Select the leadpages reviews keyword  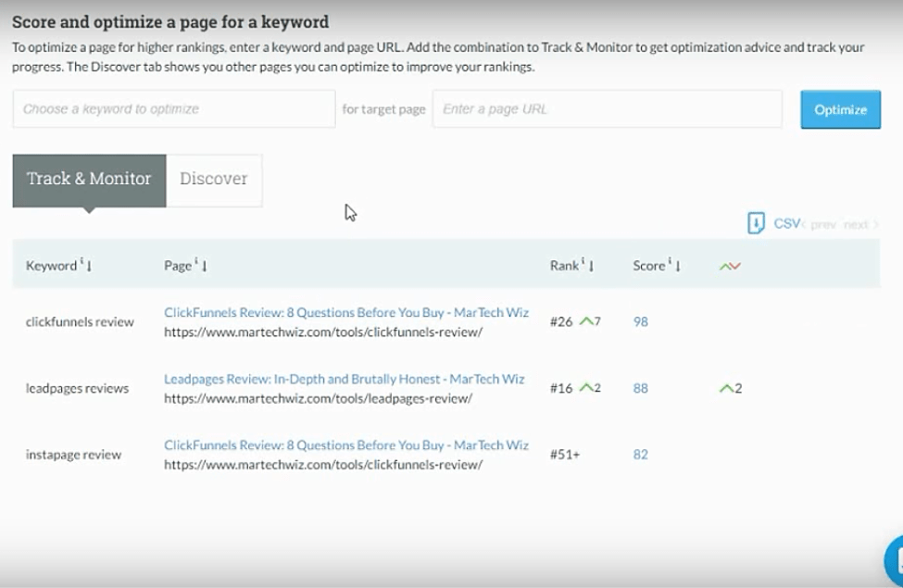[x=77, y=388]
